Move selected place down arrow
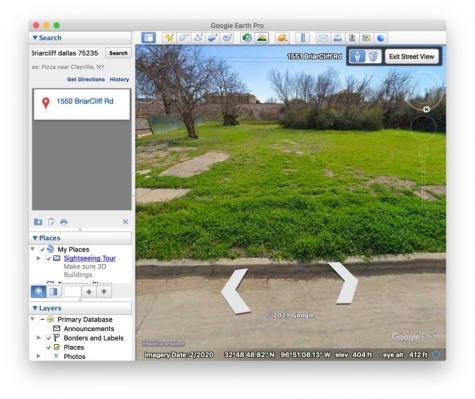 click(x=104, y=292)
